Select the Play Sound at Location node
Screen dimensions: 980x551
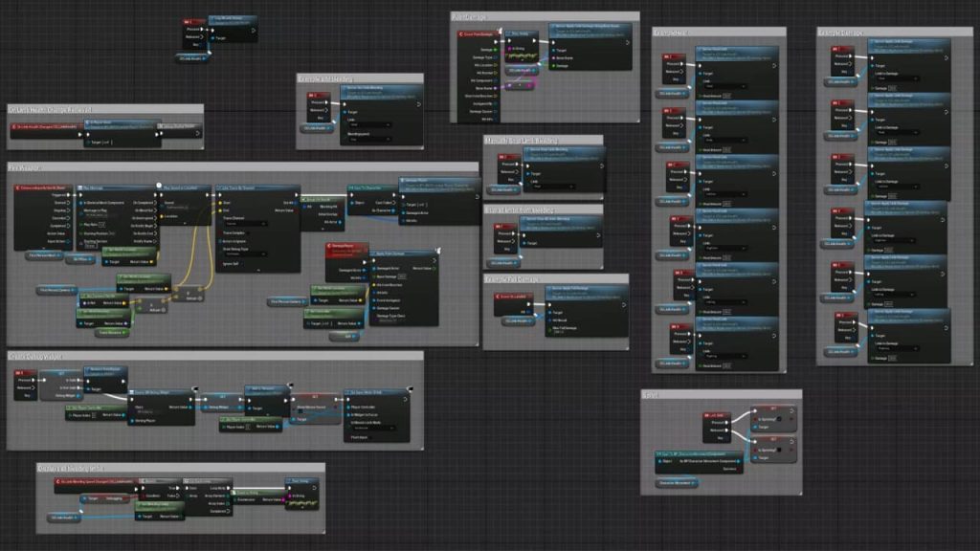(185, 205)
